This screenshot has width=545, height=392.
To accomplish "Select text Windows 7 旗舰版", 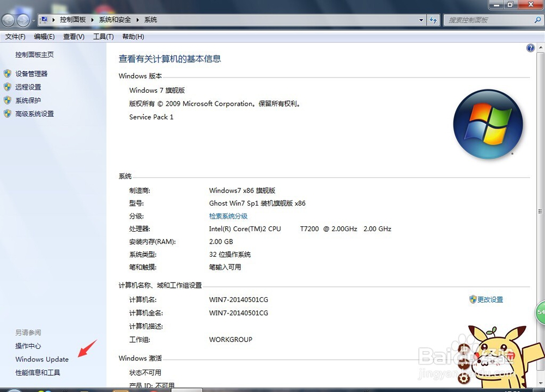I will [x=157, y=91].
